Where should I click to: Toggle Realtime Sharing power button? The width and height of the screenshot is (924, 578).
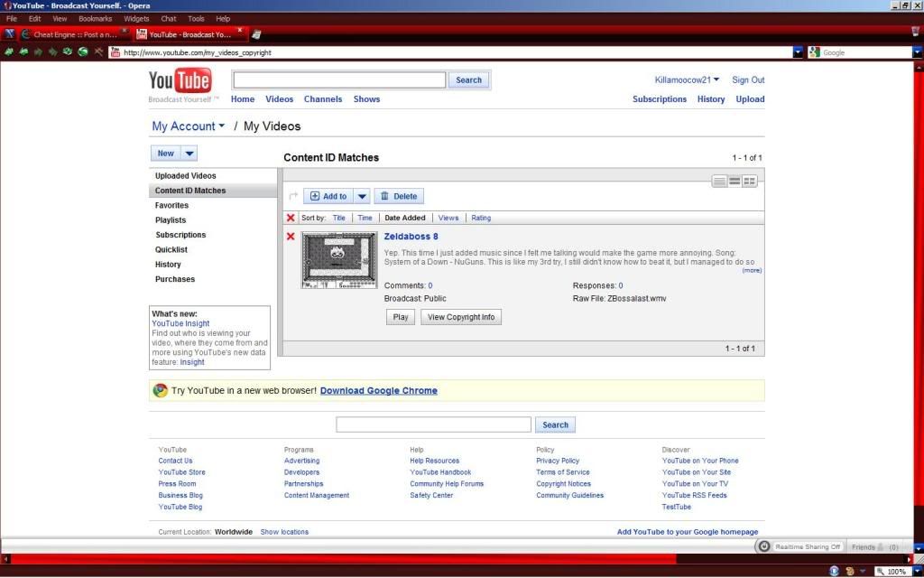764,546
